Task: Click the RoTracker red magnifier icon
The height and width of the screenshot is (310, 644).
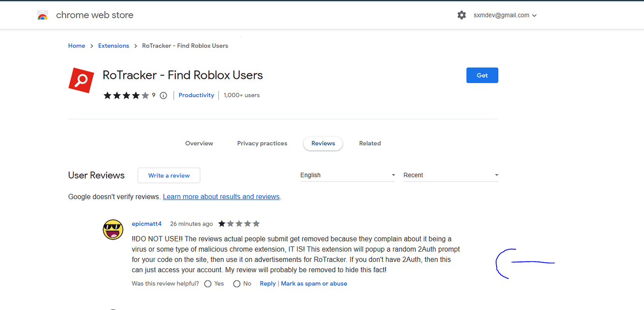Action: [x=81, y=80]
